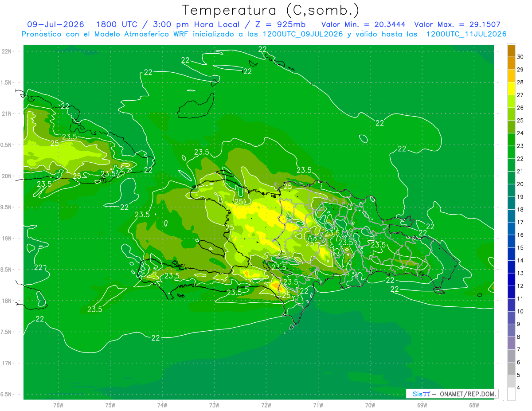
Task: Click the latitude axis label "21N"
Action: 7,114
